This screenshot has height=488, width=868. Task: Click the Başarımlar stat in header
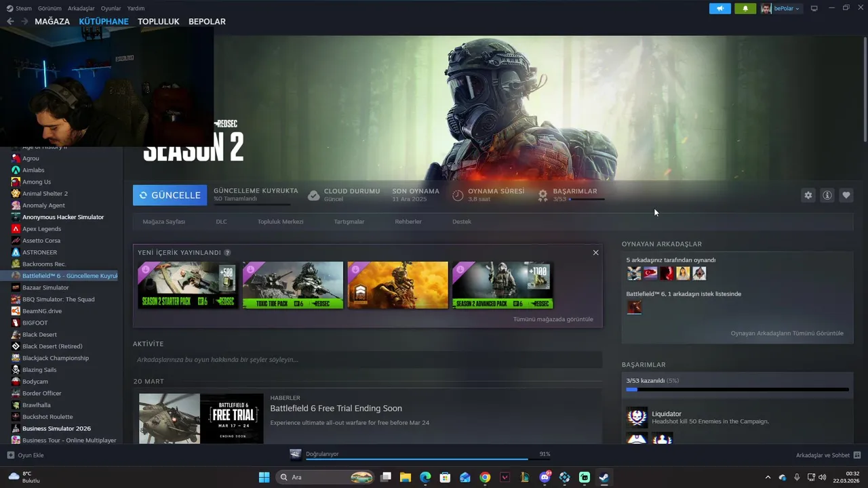tap(571, 195)
